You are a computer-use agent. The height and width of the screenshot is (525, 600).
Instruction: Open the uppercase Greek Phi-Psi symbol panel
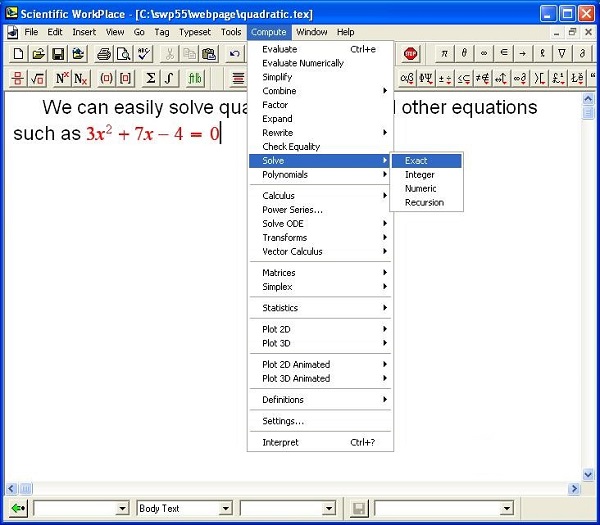coord(426,79)
